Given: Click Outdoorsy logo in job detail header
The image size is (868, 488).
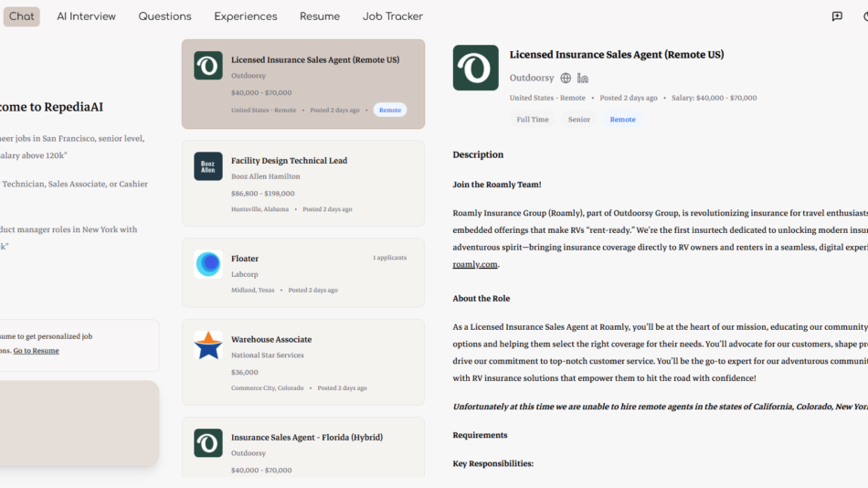Looking at the screenshot, I should click(475, 68).
